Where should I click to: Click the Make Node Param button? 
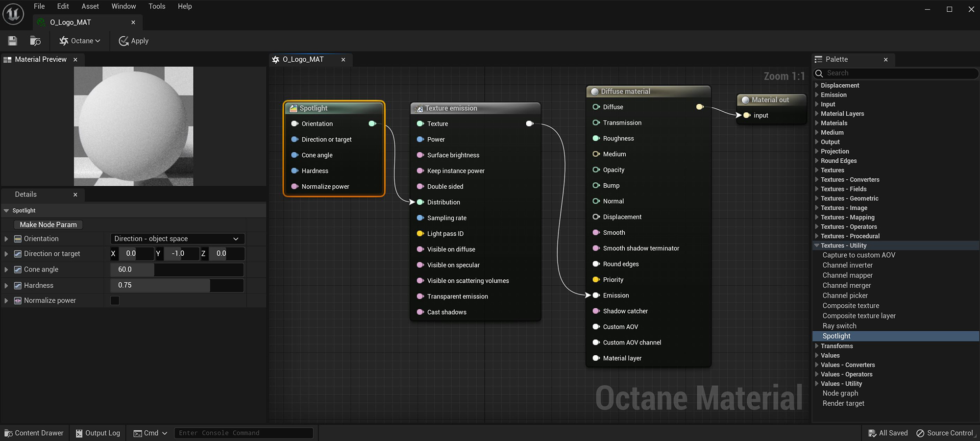coord(48,224)
